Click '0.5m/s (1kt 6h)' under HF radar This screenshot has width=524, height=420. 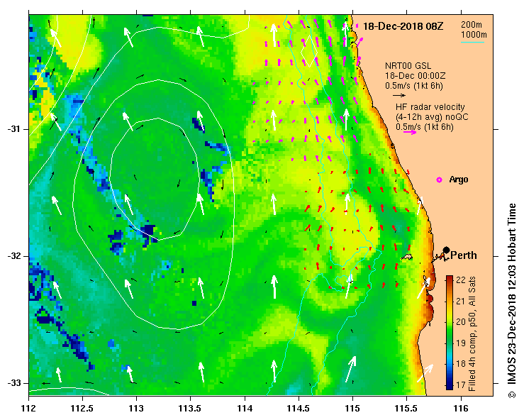point(425,127)
